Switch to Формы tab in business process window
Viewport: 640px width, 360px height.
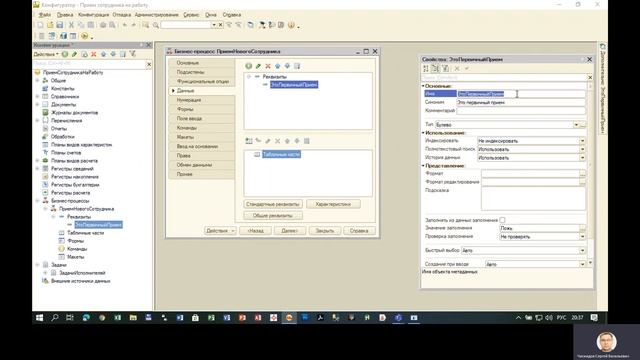(202, 109)
